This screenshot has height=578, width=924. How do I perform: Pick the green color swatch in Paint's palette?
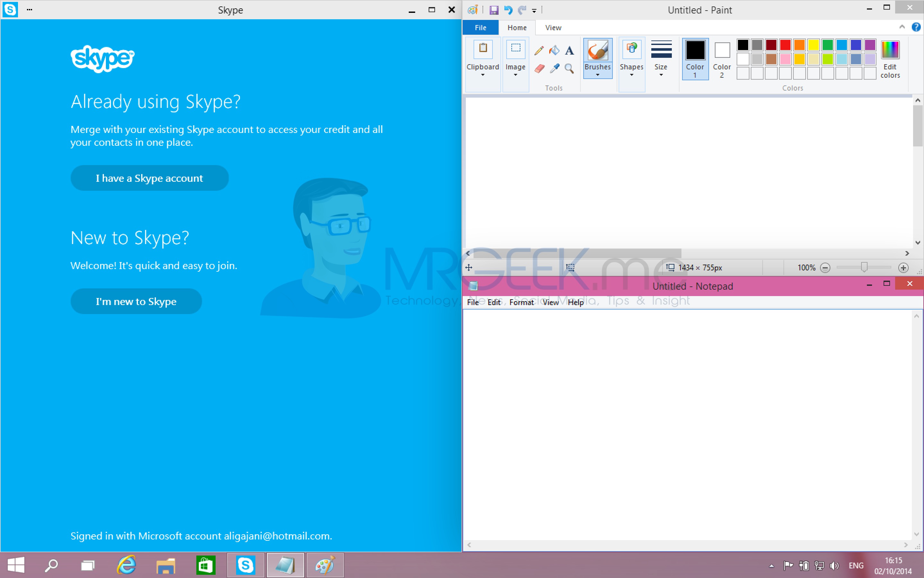pyautogui.click(x=828, y=45)
